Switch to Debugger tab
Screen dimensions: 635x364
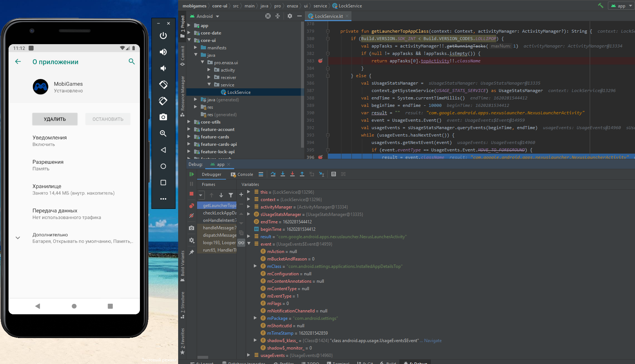(x=212, y=174)
